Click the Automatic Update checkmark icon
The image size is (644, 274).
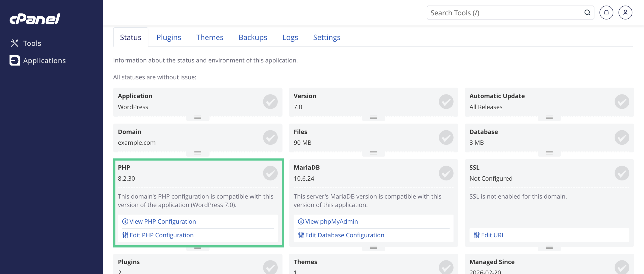[x=622, y=102]
